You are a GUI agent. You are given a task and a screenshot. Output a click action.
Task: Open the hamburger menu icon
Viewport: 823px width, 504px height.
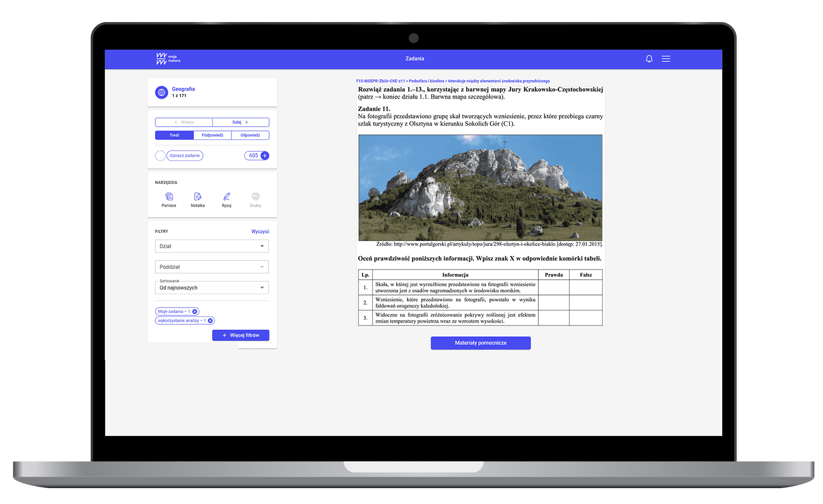pos(666,59)
